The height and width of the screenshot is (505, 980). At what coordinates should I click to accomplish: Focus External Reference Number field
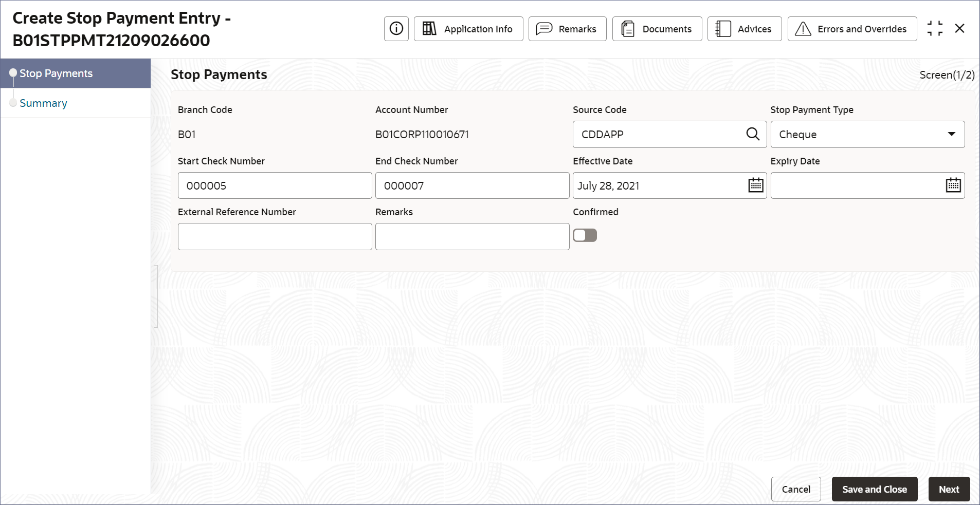coord(275,236)
